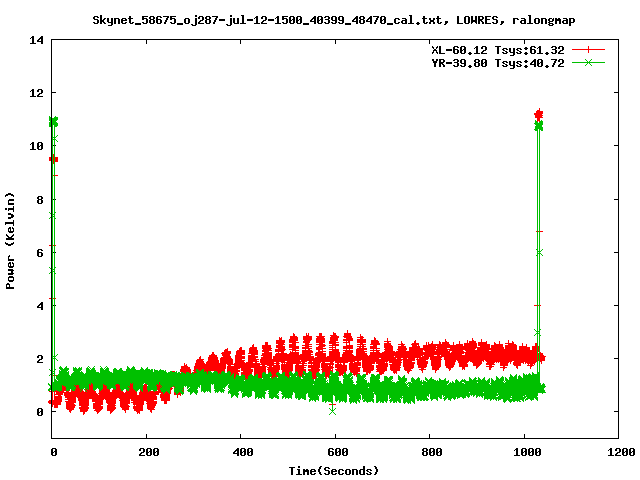Click the XL-60.12 Tsys:61.32 legend label
Image resolution: width=640 pixels, height=480 pixels.
tap(498, 50)
